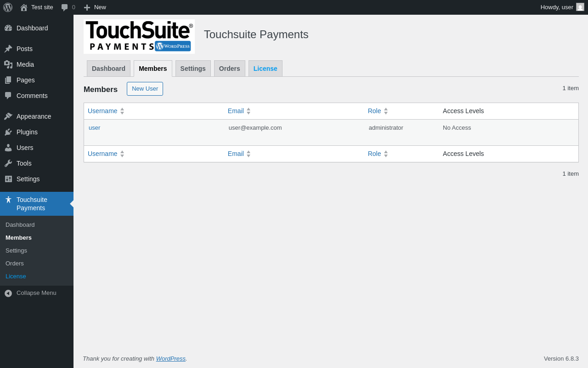Screen dimensions: 588x368
Task: Open the Settings tab
Action: coord(193,69)
